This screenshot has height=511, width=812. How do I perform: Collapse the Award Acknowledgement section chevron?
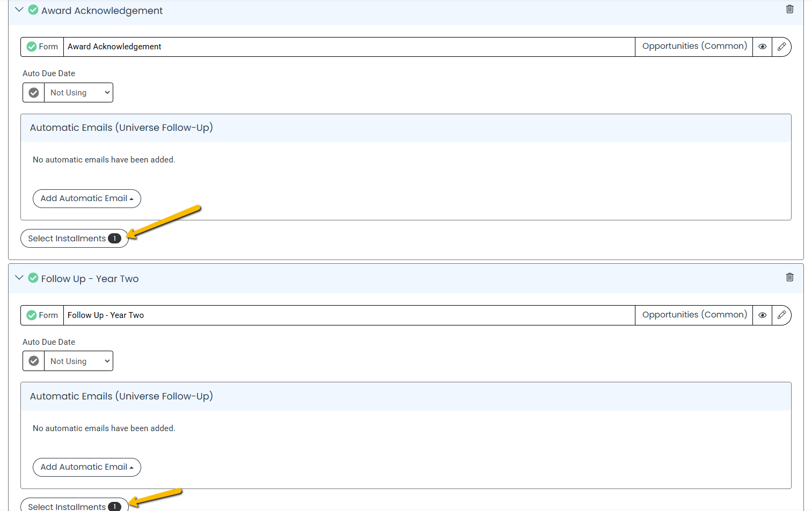pos(19,10)
